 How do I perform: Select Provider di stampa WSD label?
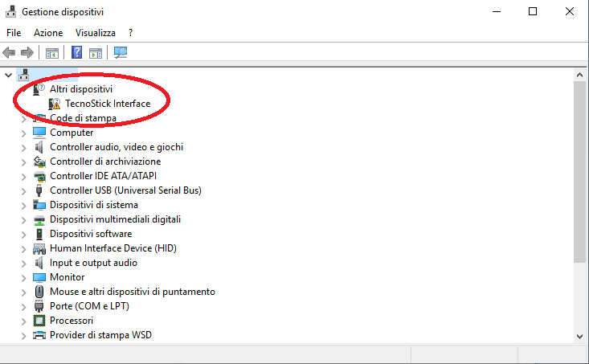[x=100, y=335]
